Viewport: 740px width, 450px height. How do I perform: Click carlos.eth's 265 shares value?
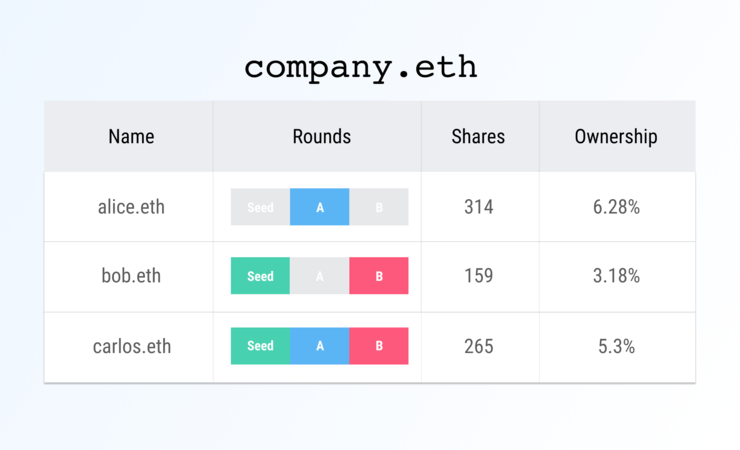pyautogui.click(x=479, y=346)
